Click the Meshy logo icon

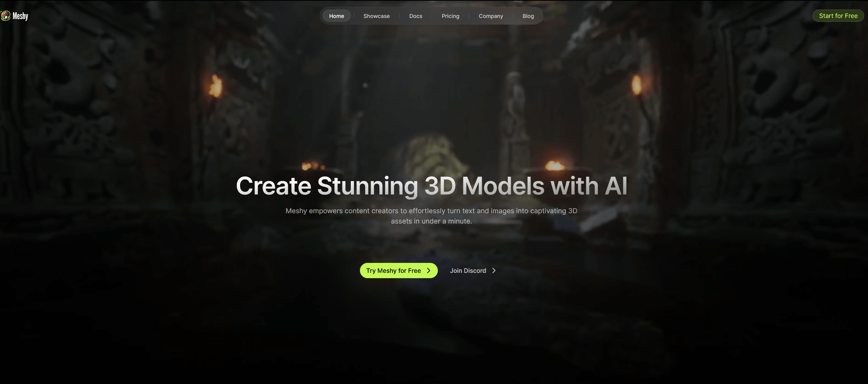(5, 16)
